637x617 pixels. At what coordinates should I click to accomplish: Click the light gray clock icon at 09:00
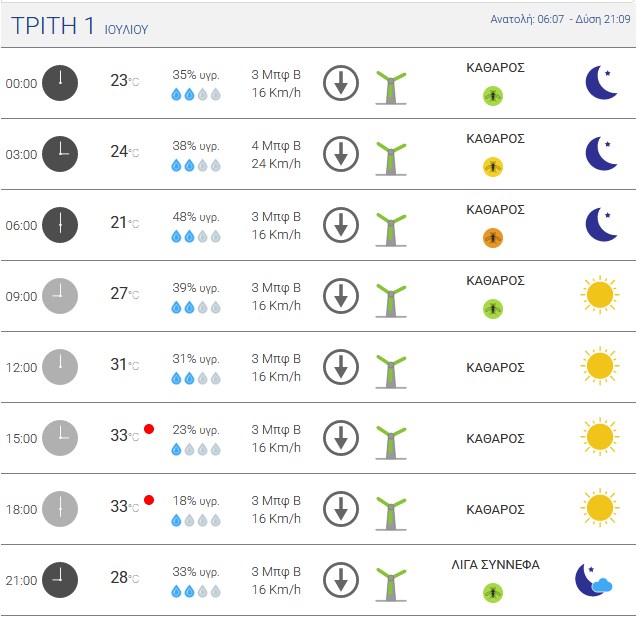coord(60,296)
